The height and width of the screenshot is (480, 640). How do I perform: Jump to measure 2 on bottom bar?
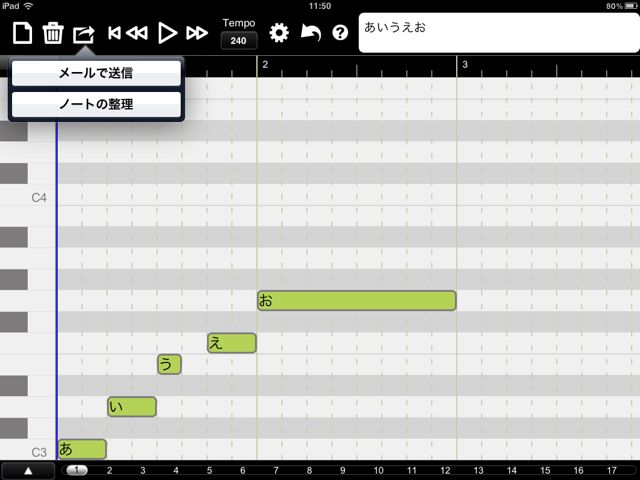[x=109, y=470]
